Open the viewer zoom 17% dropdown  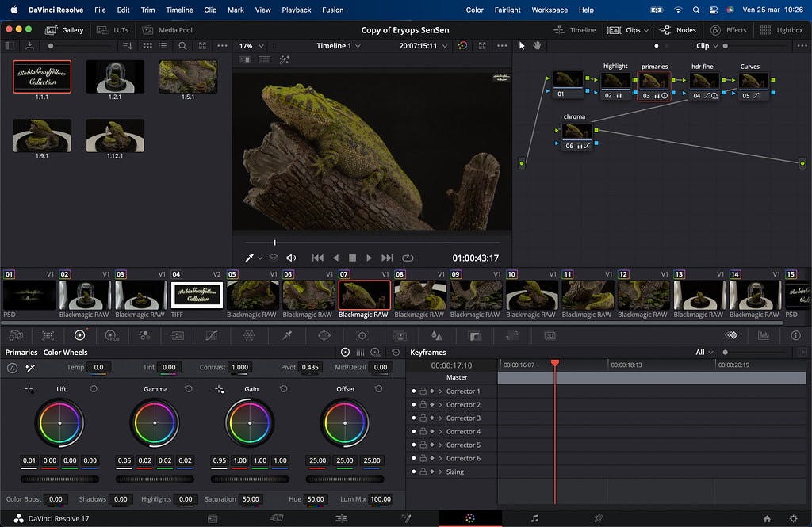click(251, 46)
